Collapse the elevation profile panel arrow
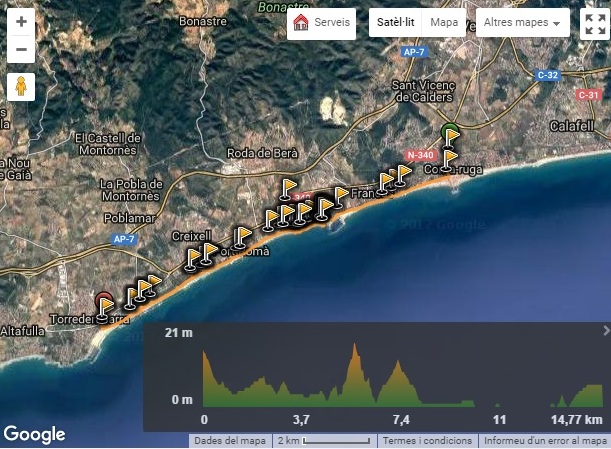 tap(606, 331)
